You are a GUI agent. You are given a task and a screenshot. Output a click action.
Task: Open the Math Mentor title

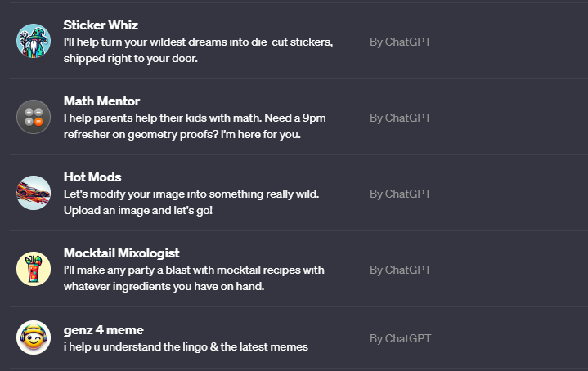pos(101,101)
